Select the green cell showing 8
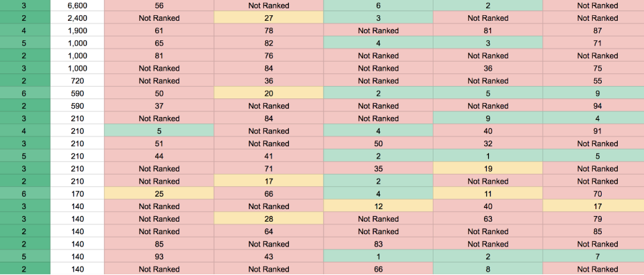The width and height of the screenshot is (644, 275). [488, 269]
